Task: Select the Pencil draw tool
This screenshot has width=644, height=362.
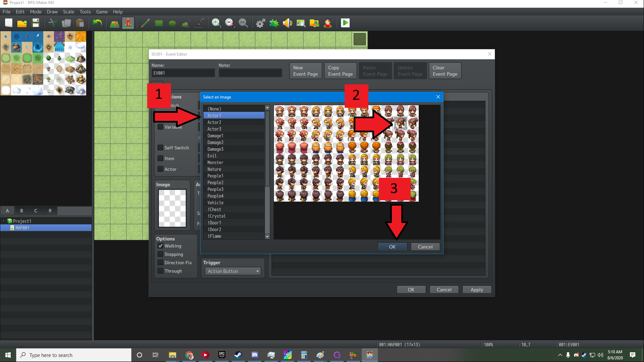Action: coord(145,23)
